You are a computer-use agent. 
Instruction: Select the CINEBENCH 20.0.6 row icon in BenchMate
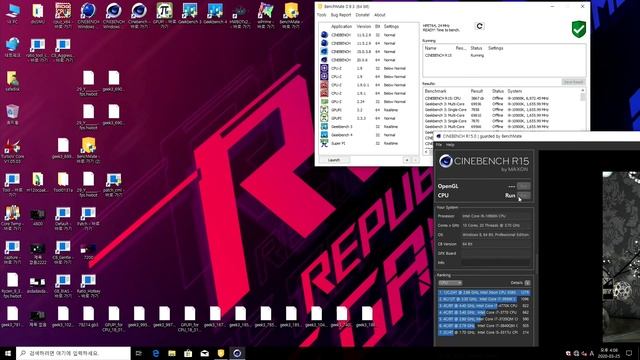pyautogui.click(x=324, y=60)
